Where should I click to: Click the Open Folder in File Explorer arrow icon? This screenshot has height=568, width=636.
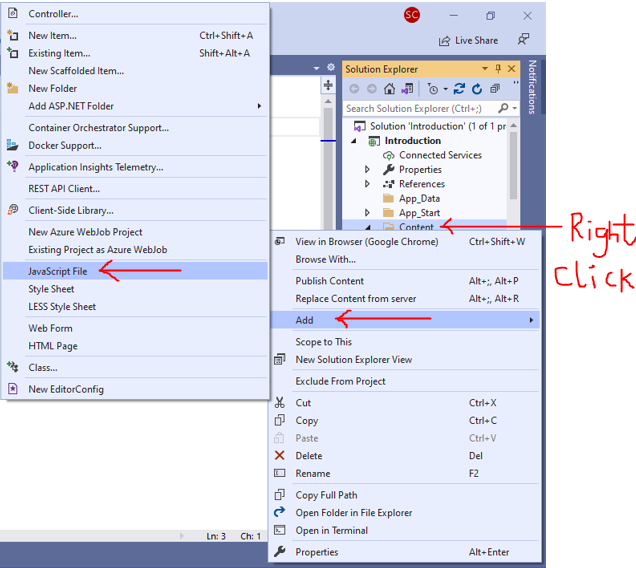point(279,512)
